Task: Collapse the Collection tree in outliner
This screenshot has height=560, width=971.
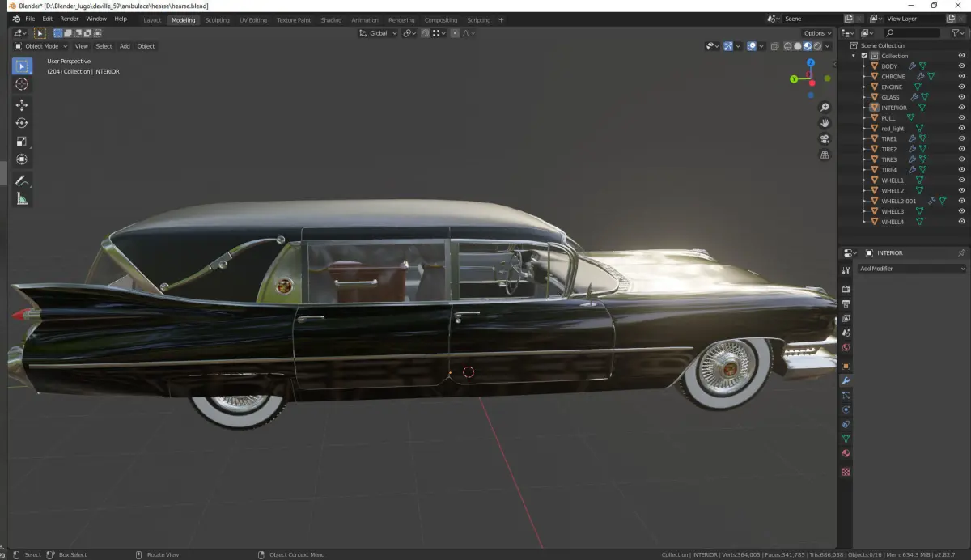Action: [x=854, y=56]
